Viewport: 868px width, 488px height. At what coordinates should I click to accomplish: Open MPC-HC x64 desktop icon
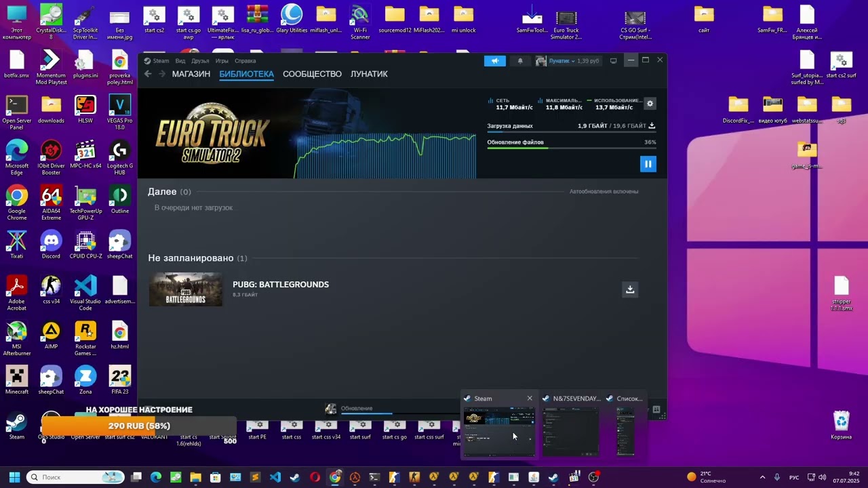(85, 155)
